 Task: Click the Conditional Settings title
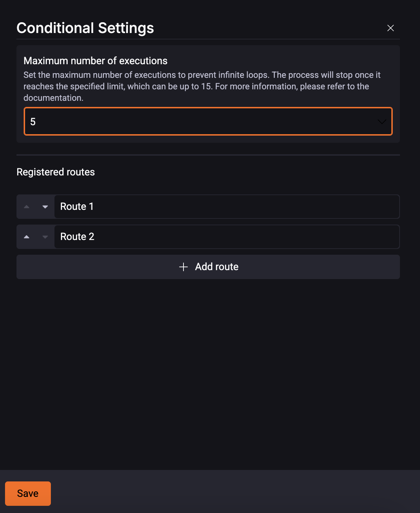(x=85, y=28)
